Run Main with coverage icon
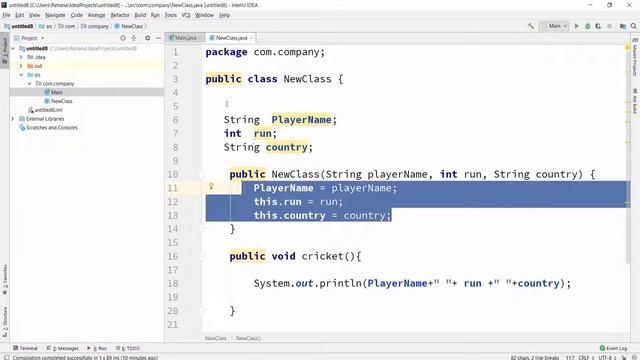640x360 pixels. [598, 26]
